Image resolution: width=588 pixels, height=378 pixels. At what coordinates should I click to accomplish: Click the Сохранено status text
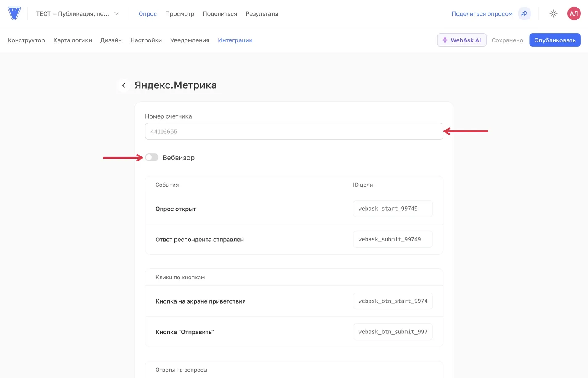pos(507,40)
